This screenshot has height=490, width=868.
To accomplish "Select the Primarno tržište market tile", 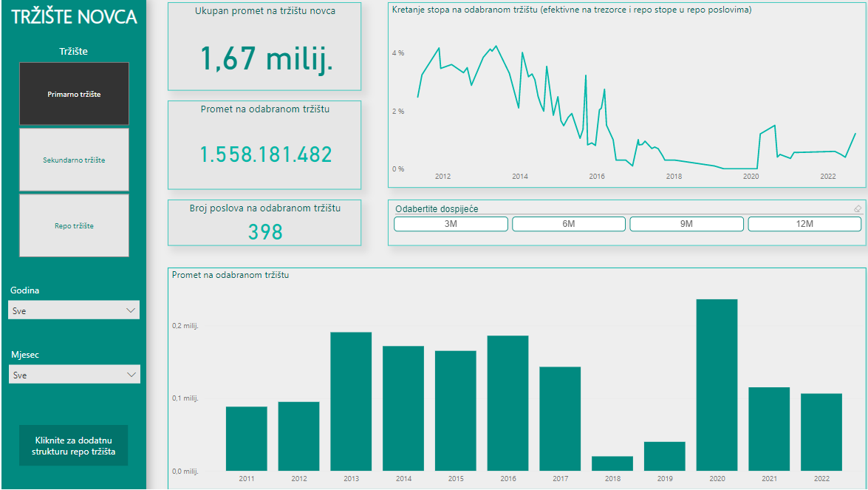I will tap(74, 94).
